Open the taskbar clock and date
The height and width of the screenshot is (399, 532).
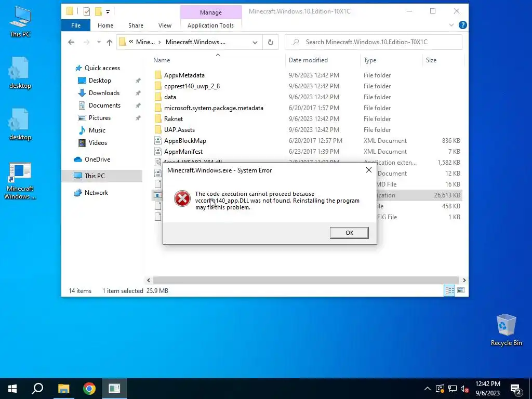(487, 389)
